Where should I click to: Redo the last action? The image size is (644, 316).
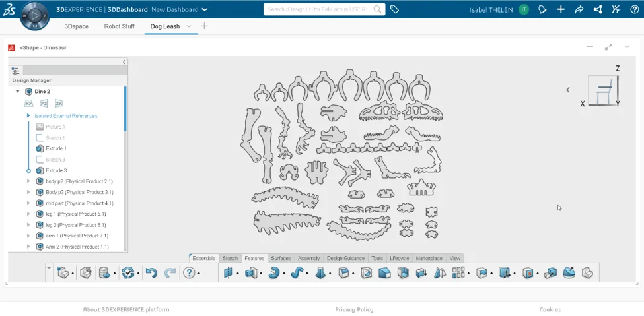pos(170,273)
